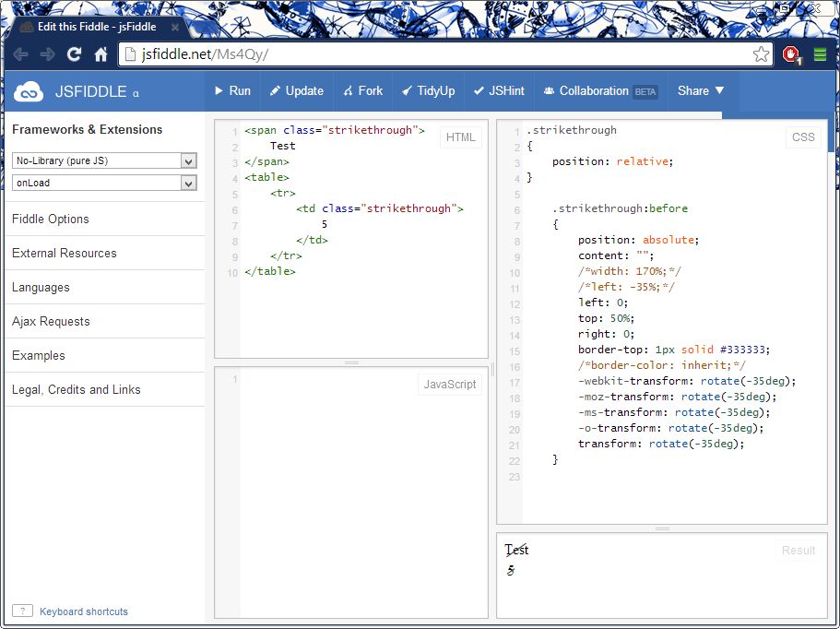Click the 'Test' text in HTML editor
Viewport: 840px width, 629px height.
[x=283, y=146]
